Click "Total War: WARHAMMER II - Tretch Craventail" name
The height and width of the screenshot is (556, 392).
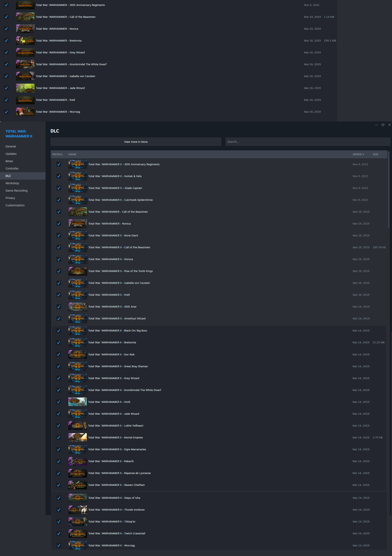pos(117,533)
